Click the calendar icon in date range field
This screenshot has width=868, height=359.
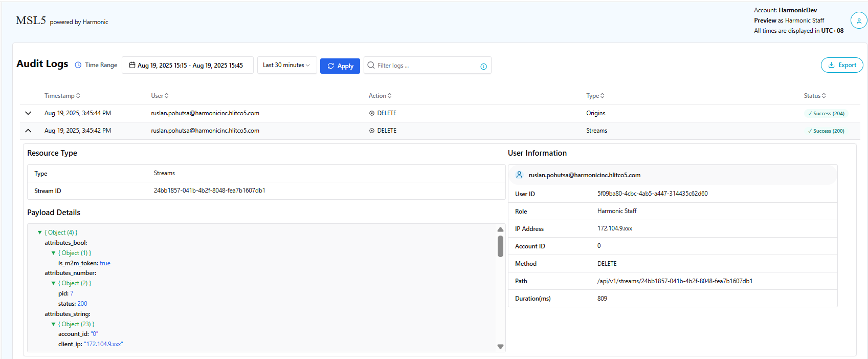132,65
